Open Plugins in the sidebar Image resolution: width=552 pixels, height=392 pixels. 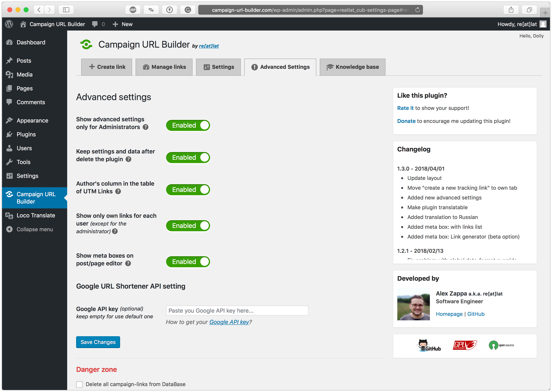[35, 135]
